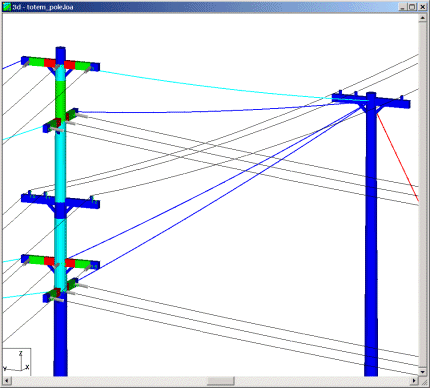Close the 3d totem_pole view window
This screenshot has width=430, height=388.
[423, 7]
